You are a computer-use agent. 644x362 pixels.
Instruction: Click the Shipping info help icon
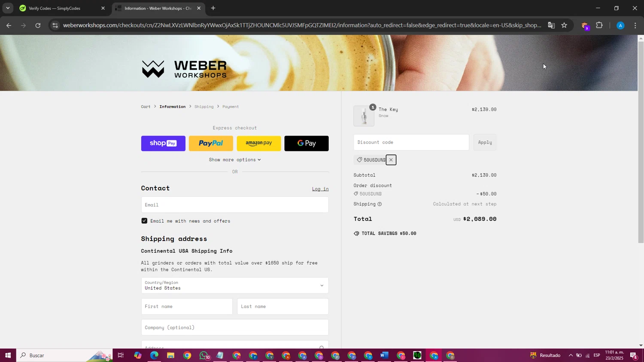coord(380,204)
